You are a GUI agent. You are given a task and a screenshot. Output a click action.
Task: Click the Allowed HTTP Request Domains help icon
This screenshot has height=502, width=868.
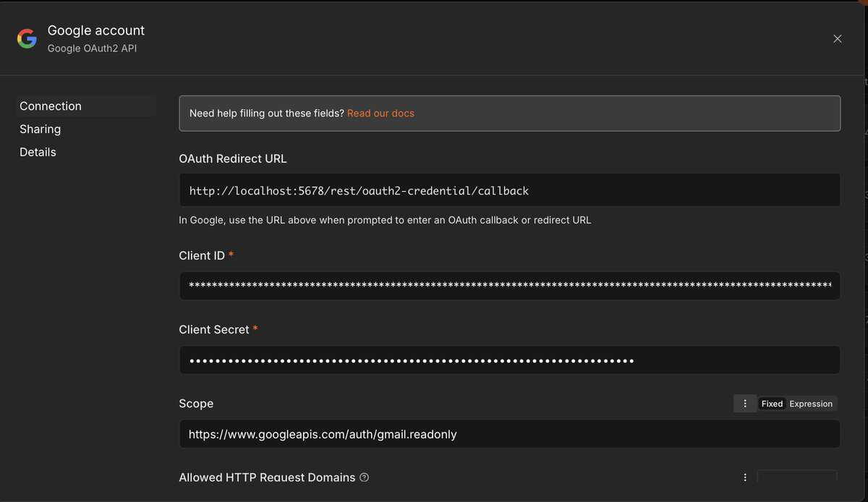coord(364,477)
